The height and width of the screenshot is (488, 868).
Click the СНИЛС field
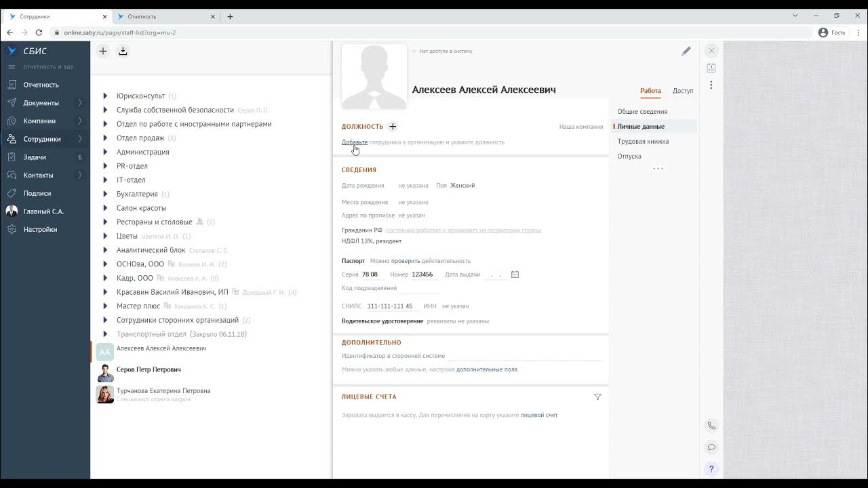point(392,306)
